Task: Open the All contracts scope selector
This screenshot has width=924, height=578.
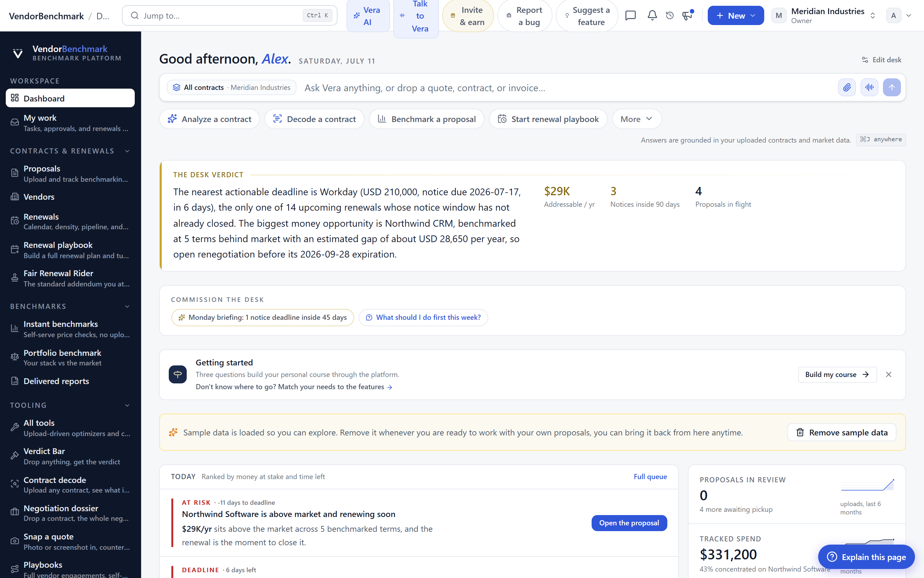Action: click(231, 88)
